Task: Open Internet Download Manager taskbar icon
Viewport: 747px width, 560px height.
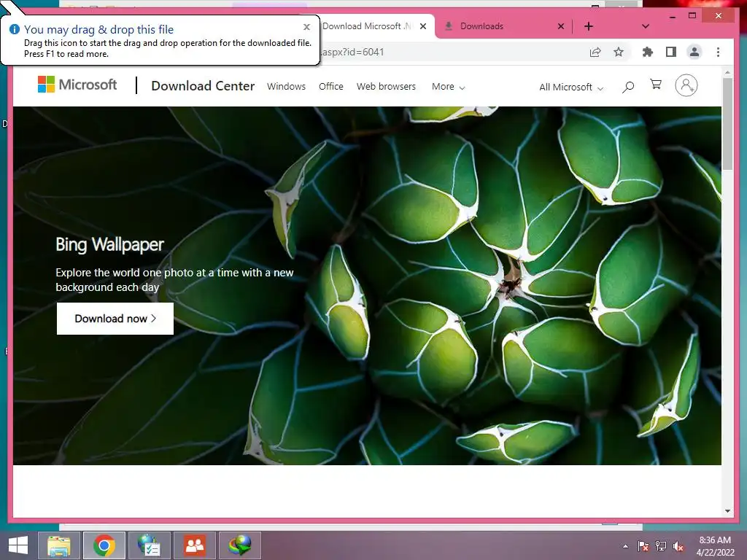Action: 240,545
